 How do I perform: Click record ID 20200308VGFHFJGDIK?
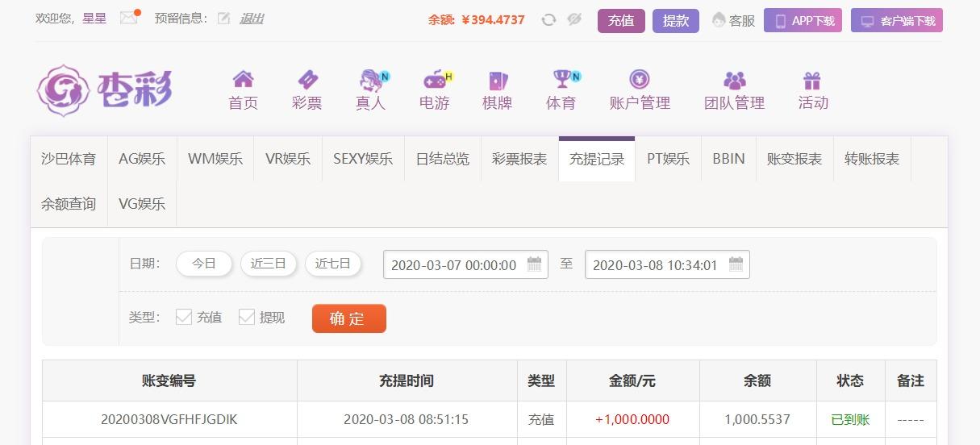tap(169, 419)
